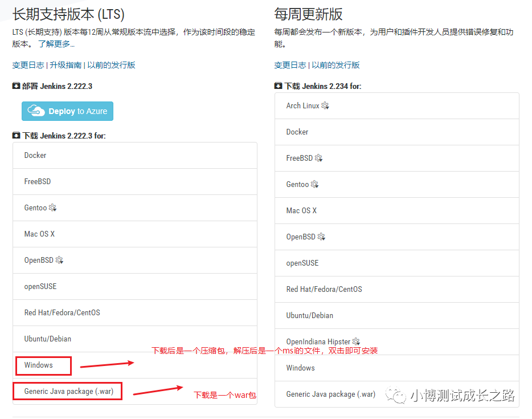Download LTS Generic Java package (.war)

135,392
